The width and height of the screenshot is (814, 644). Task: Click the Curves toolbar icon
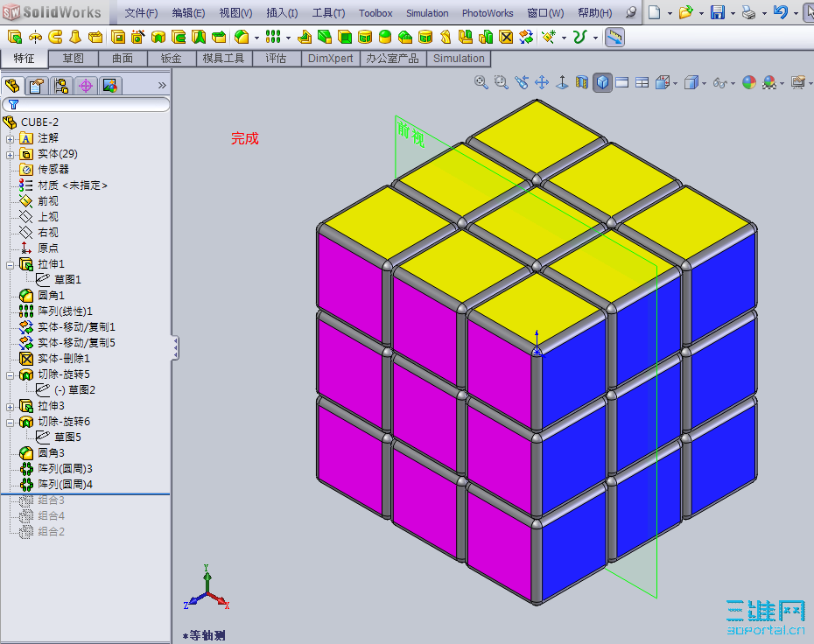tap(580, 37)
